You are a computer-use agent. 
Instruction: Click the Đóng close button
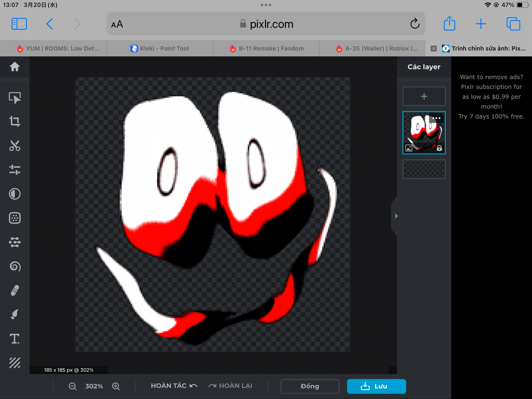[310, 386]
